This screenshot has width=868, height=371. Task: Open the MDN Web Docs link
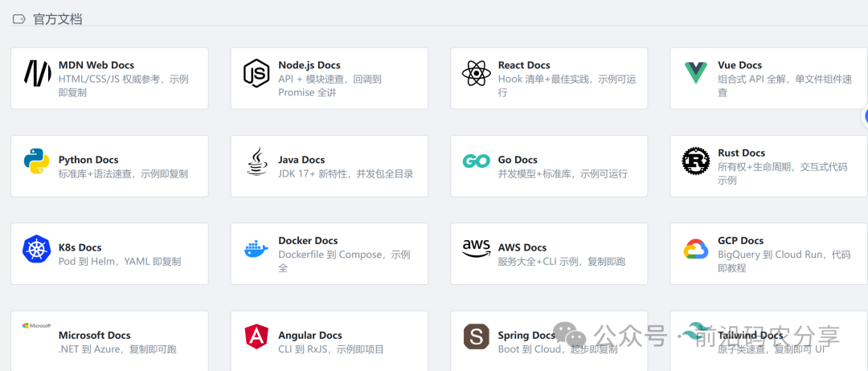(96, 65)
